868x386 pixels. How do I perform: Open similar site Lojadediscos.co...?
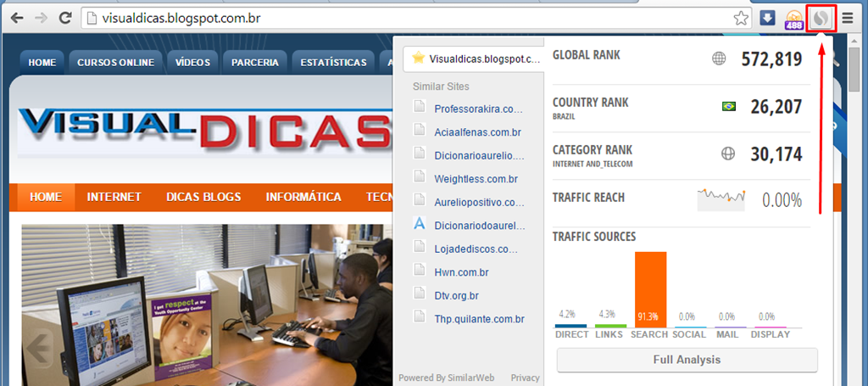(x=477, y=249)
